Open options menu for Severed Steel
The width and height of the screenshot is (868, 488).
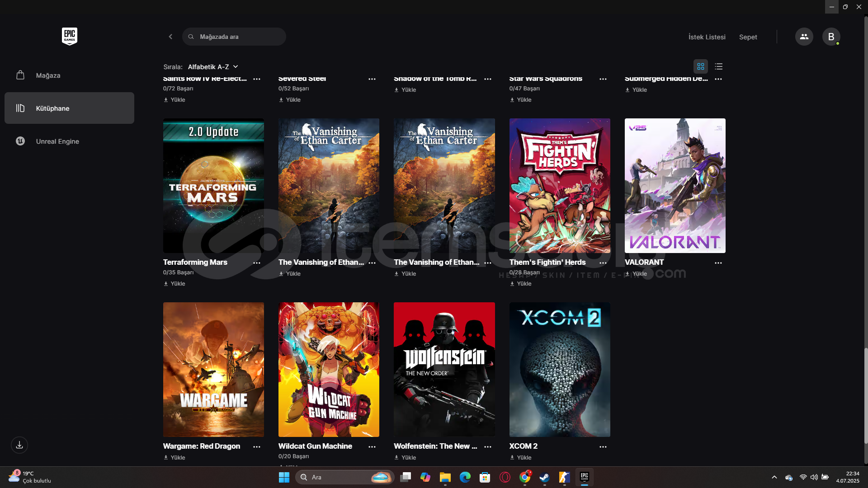pyautogui.click(x=372, y=79)
